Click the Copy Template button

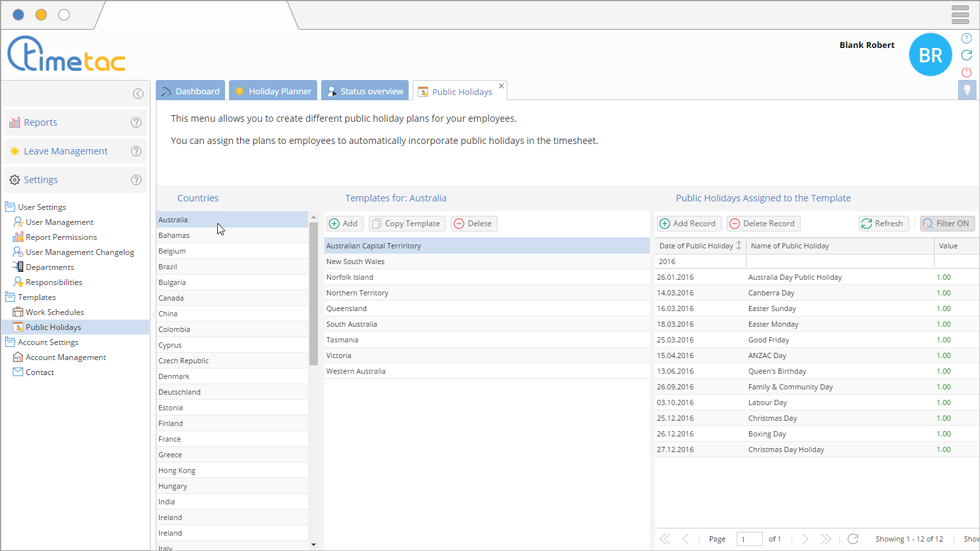406,224
